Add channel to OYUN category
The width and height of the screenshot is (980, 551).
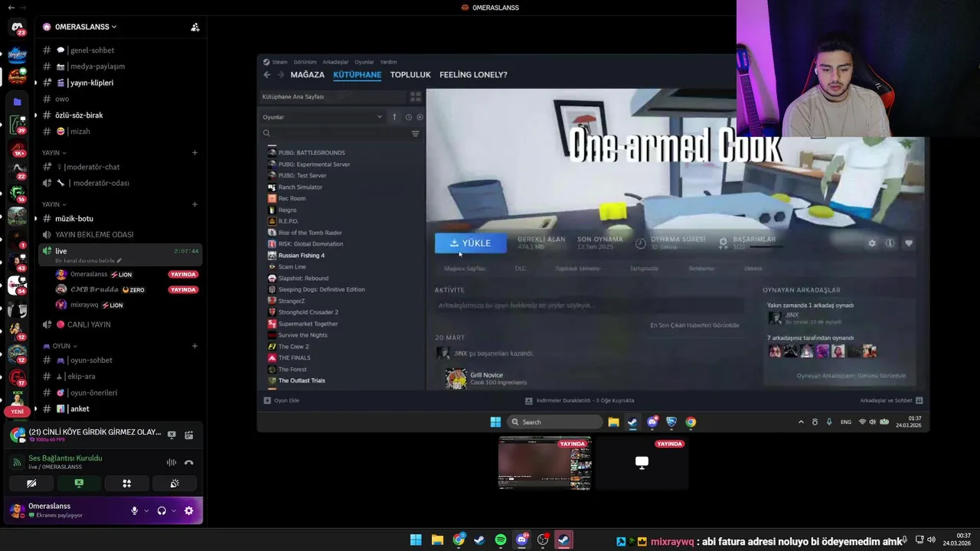194,346
